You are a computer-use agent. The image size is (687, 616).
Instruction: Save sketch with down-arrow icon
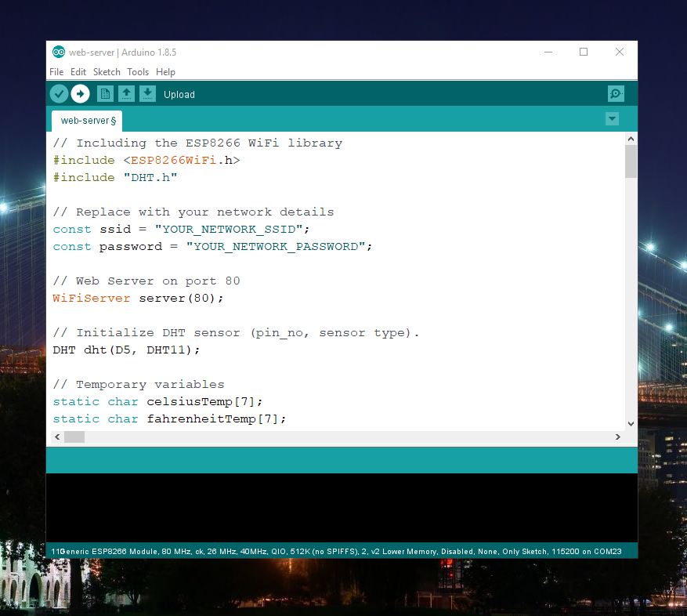[x=147, y=94]
